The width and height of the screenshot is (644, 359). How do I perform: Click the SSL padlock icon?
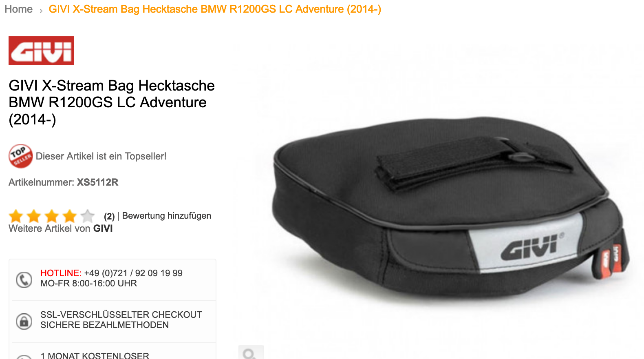tap(24, 321)
